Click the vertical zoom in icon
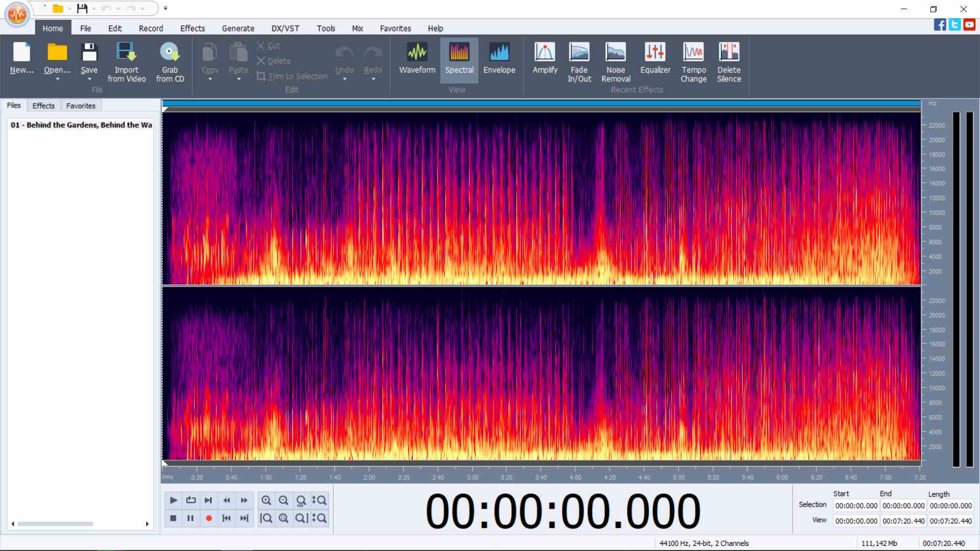This screenshot has width=980, height=551. click(x=319, y=500)
